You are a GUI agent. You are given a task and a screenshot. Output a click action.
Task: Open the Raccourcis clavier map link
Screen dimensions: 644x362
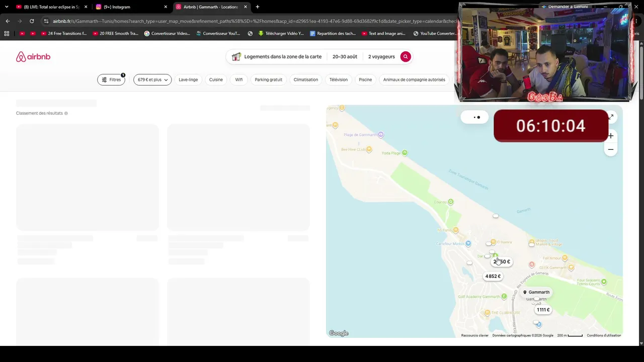[475, 335]
